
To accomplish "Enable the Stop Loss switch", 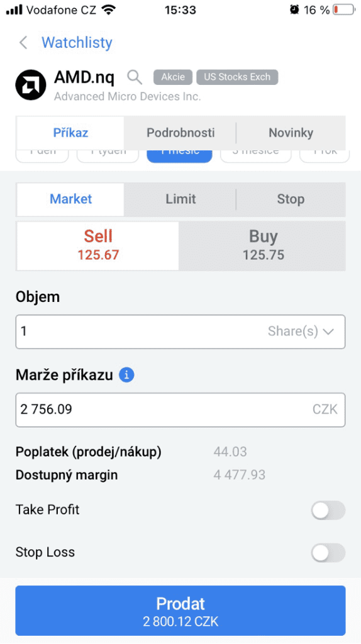I will click(x=328, y=553).
